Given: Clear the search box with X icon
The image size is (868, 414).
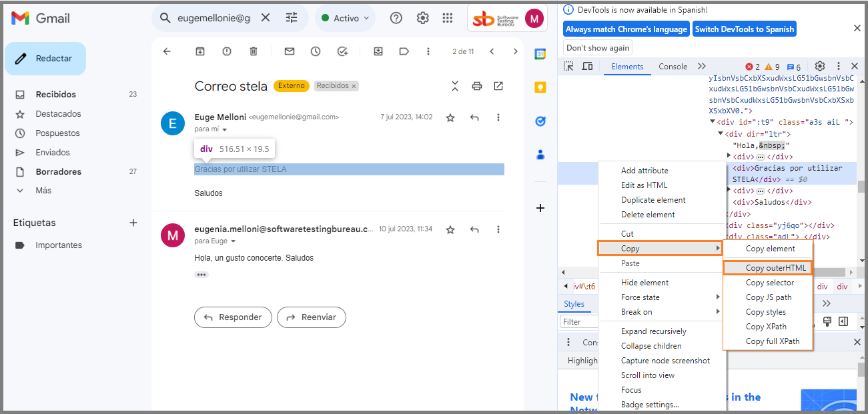Looking at the screenshot, I should click(266, 18).
